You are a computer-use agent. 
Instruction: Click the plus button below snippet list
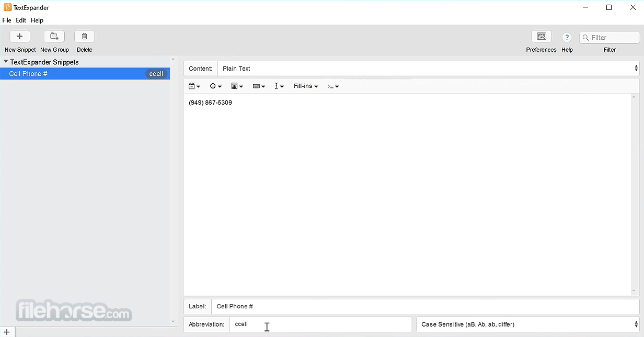click(x=7, y=332)
